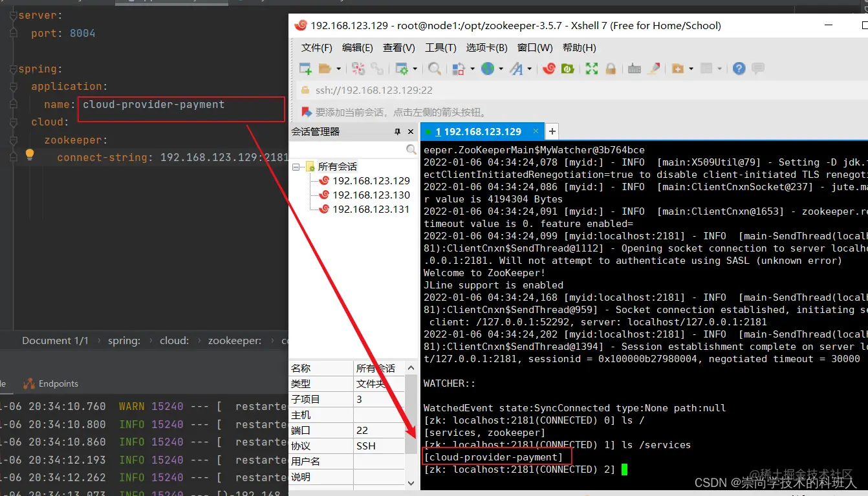Click the plus button to add a tab

pyautogui.click(x=552, y=131)
